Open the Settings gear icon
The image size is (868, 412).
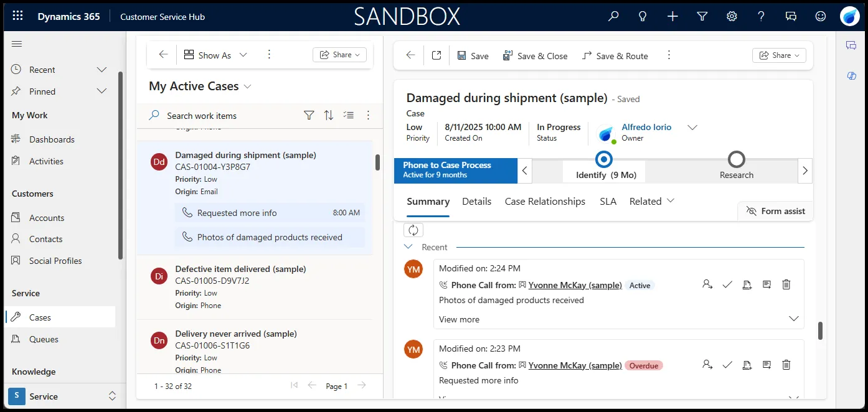click(x=732, y=16)
